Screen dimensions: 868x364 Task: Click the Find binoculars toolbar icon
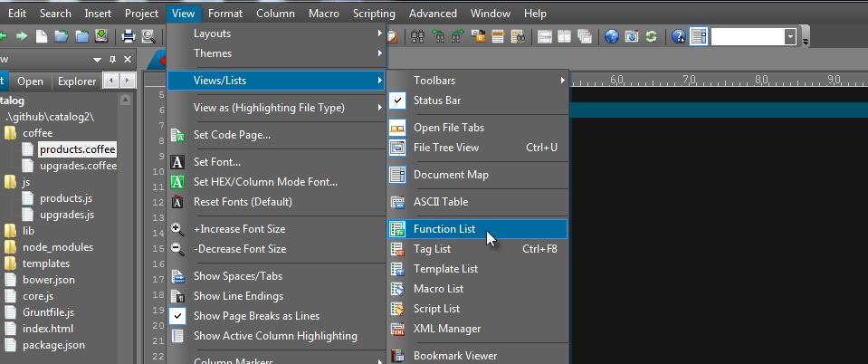click(418, 36)
